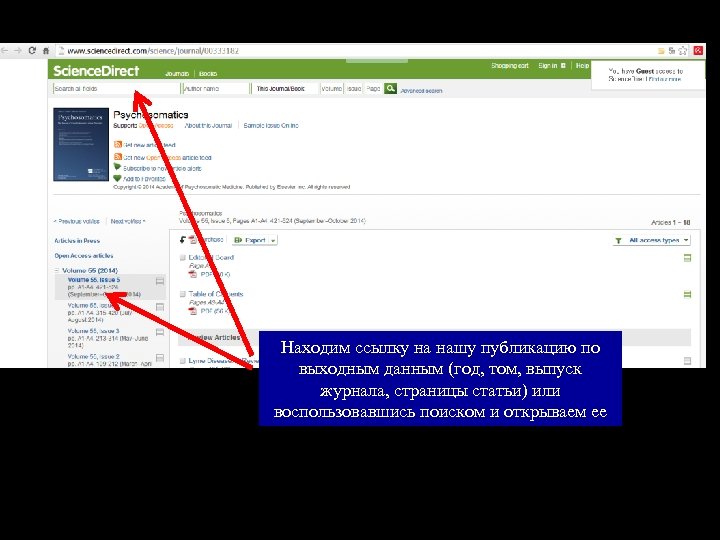Open the Books menu
Viewport: 720px width, 540px height.
pyautogui.click(x=208, y=73)
